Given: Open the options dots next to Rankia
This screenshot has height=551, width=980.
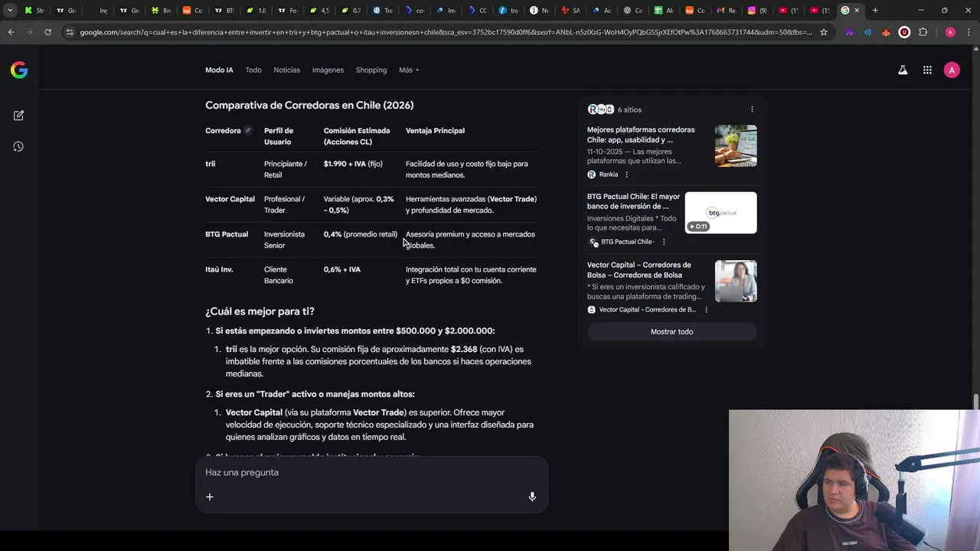Looking at the screenshot, I should 627,174.
